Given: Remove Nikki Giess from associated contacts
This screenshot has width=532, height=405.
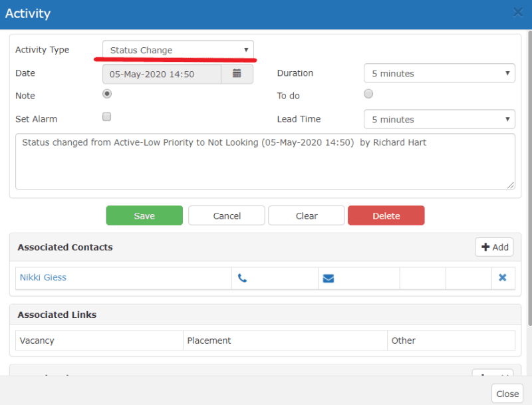Looking at the screenshot, I should pos(503,278).
